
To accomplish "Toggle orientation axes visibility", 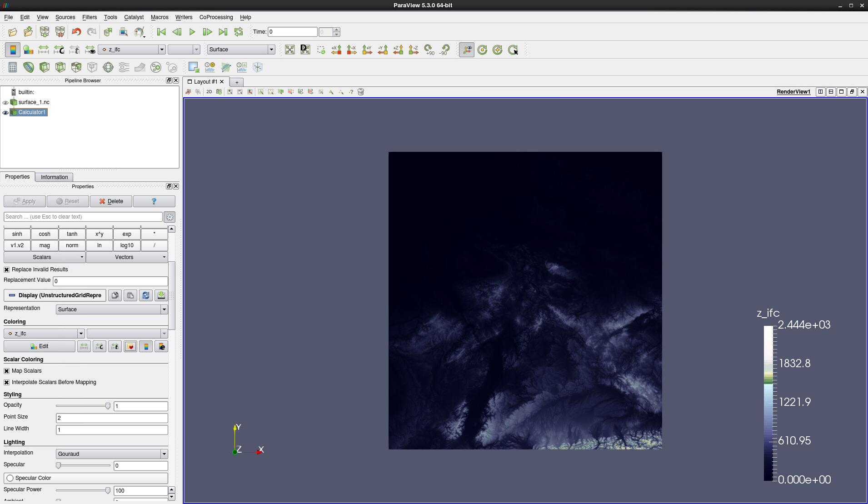I will (x=467, y=50).
